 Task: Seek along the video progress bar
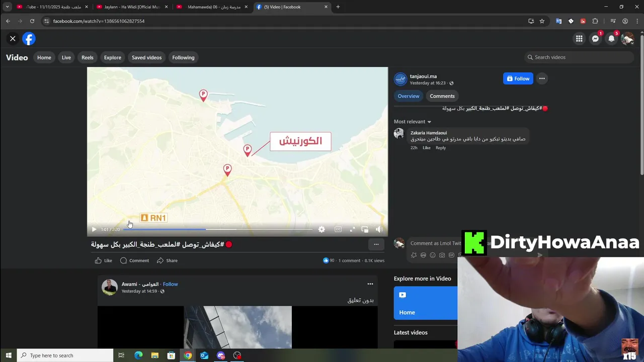click(218, 229)
